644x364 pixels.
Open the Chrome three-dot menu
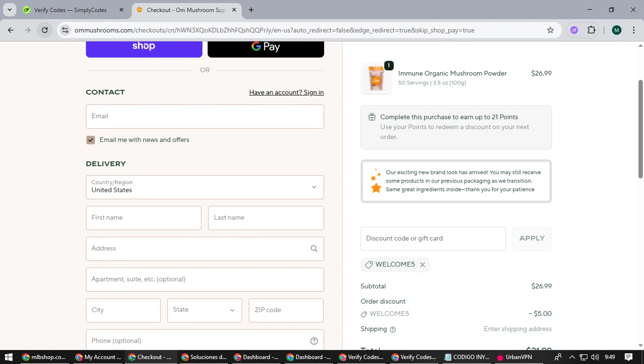(634, 30)
